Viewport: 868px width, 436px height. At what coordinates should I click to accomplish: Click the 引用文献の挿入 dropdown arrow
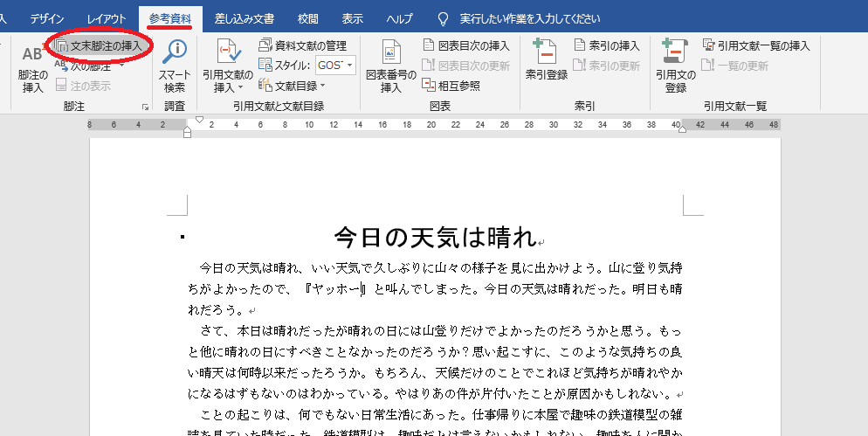240,87
